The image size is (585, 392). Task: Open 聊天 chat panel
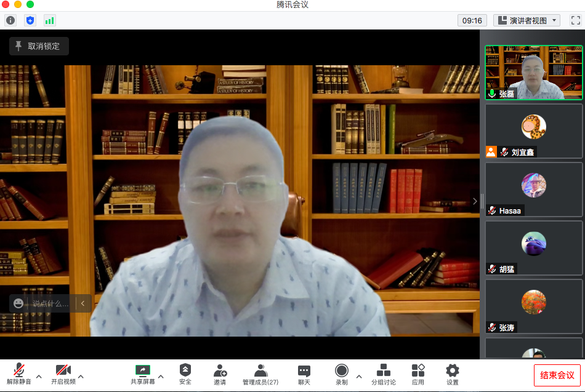[304, 374]
